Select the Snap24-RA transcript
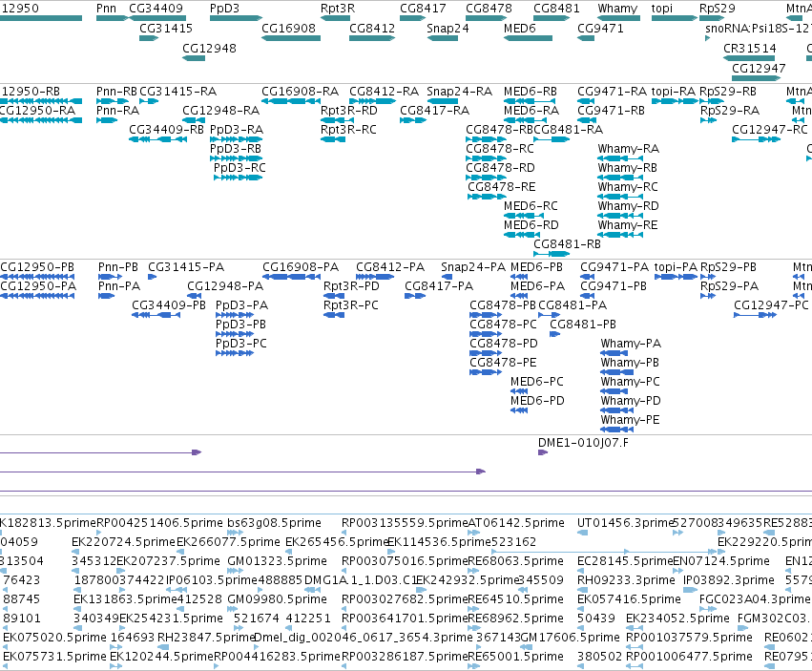The width and height of the screenshot is (812, 671). click(442, 101)
